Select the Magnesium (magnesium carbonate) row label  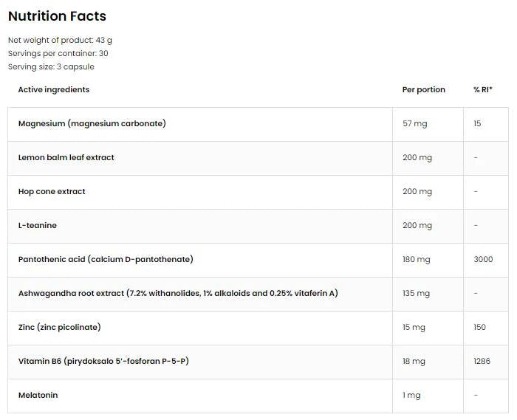coord(92,123)
